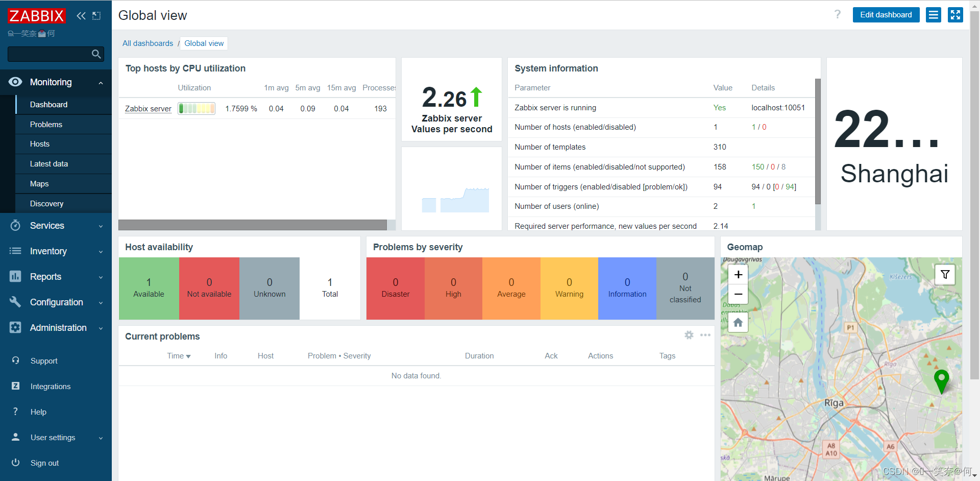
Task: Click the User settings person icon
Action: 16,437
